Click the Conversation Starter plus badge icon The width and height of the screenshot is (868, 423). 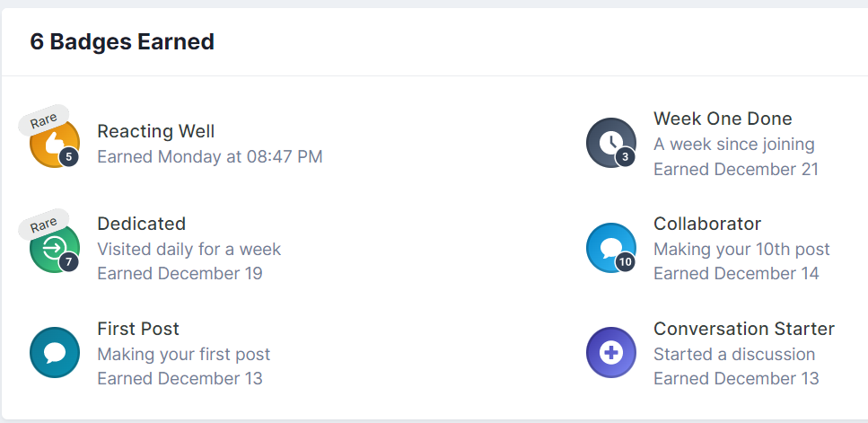[x=610, y=352]
